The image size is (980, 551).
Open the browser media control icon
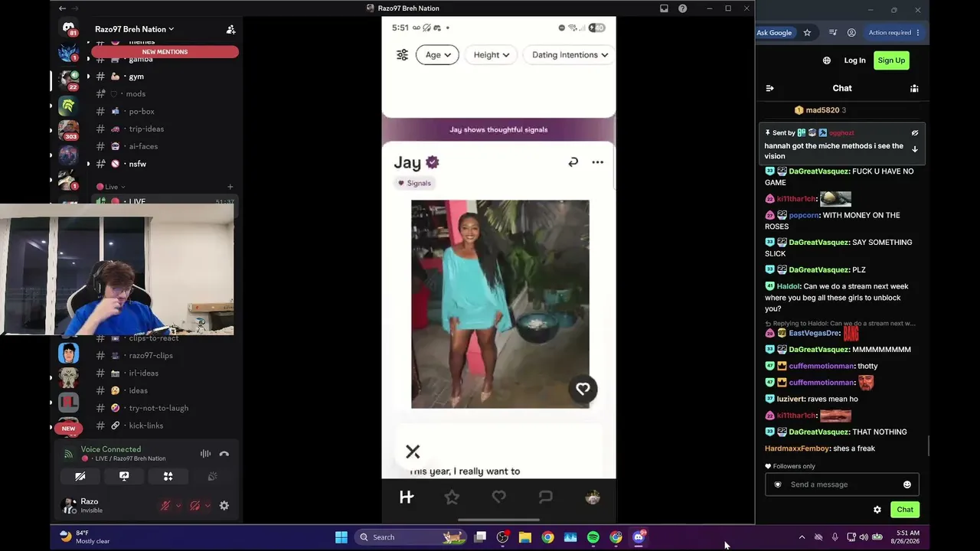tap(832, 33)
